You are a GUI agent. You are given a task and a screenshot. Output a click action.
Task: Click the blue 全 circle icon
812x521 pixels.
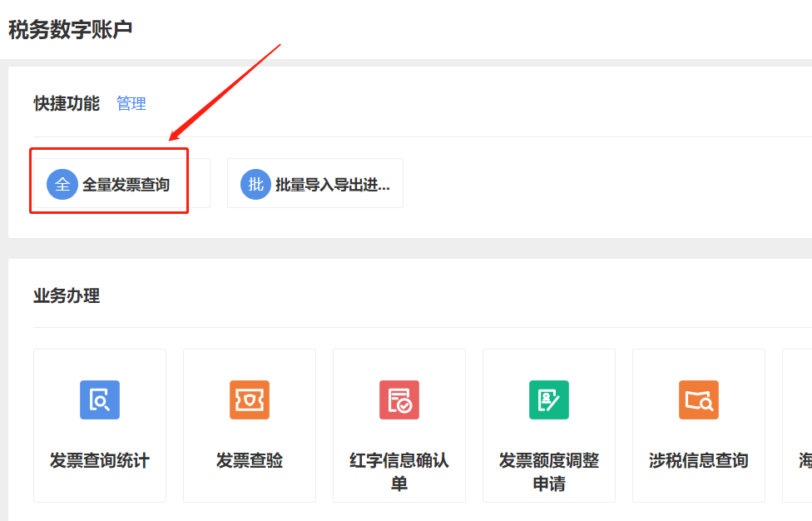[x=62, y=185]
